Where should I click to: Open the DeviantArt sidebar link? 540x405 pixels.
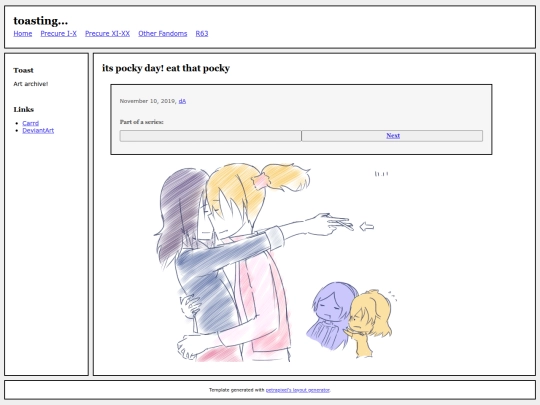pos(38,130)
